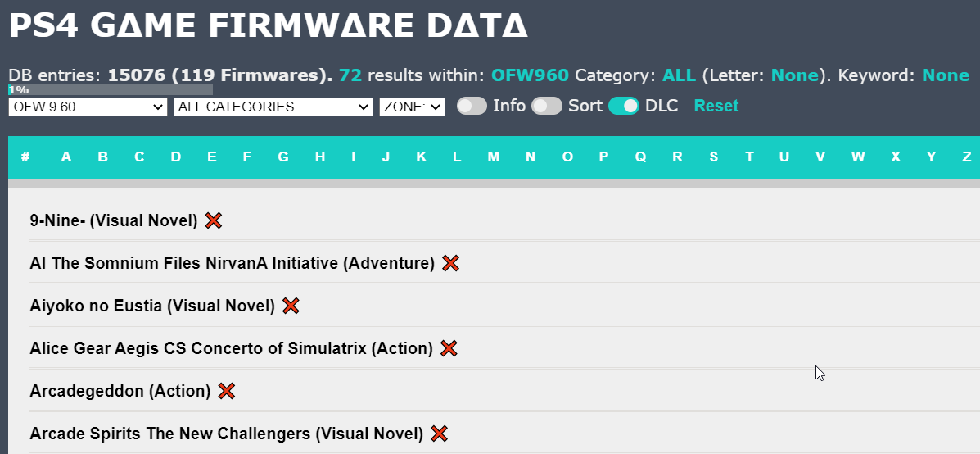Open Alice Gear Aegis CS Concerto entry
This screenshot has height=454, width=980.
[x=231, y=348]
